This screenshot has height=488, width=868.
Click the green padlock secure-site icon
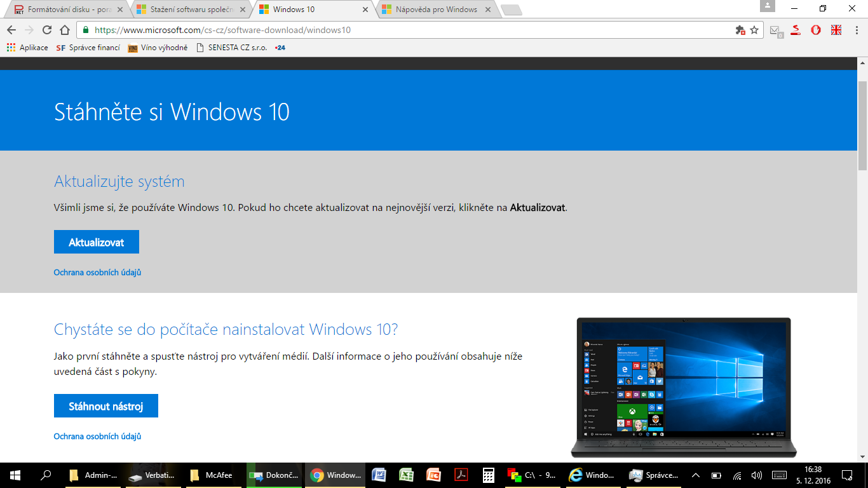tap(86, 30)
